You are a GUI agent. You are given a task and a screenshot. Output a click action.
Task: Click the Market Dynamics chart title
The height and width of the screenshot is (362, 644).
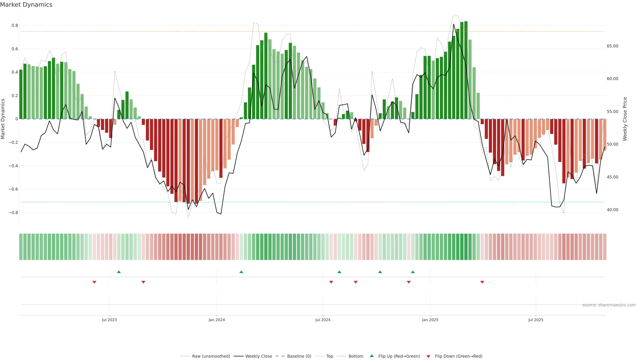click(26, 5)
